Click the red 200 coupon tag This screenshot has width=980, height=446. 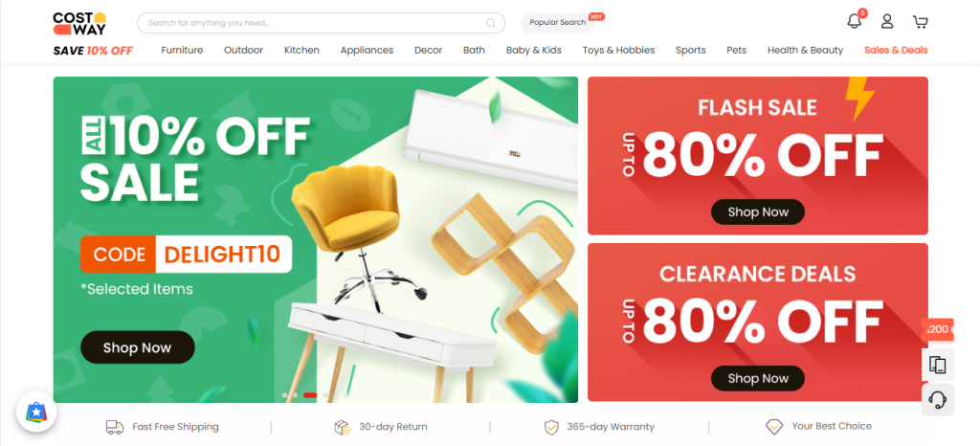click(x=937, y=329)
